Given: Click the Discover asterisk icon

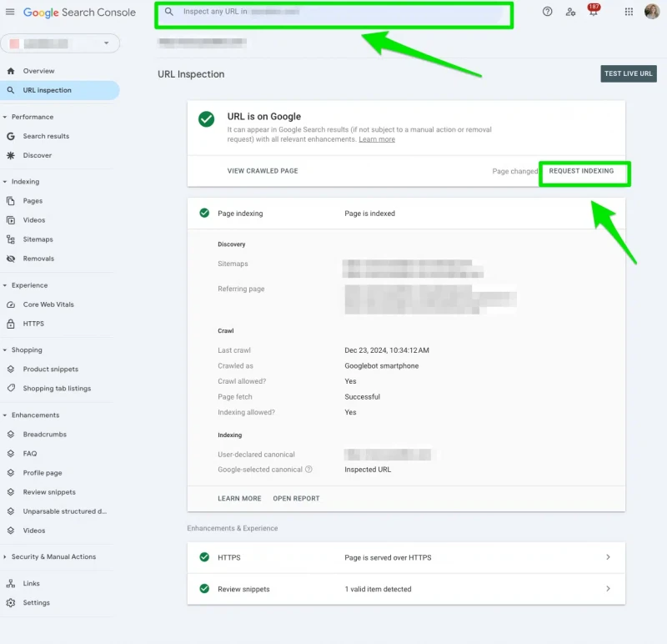Looking at the screenshot, I should pos(11,155).
